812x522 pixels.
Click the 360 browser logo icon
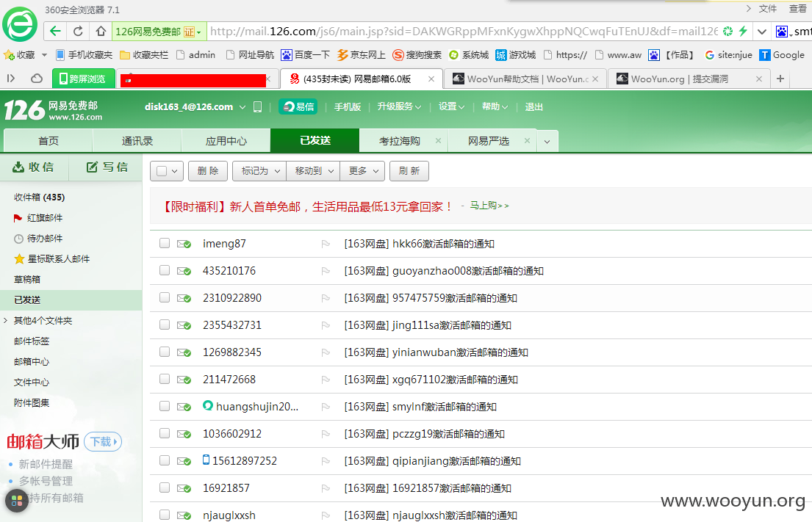(20, 23)
